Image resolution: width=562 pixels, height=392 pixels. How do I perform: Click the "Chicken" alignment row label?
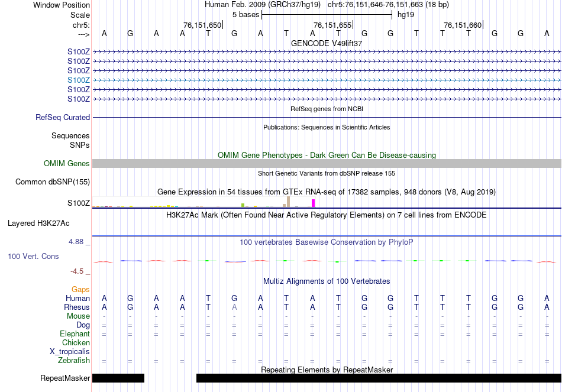click(x=76, y=342)
